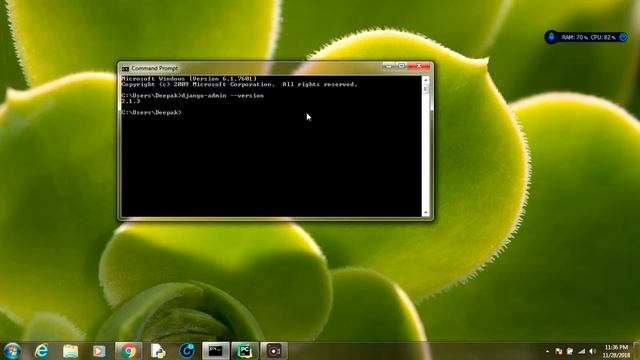The image size is (640, 360).
Task: Open the Windows Start menu orb
Action: (x=12, y=351)
